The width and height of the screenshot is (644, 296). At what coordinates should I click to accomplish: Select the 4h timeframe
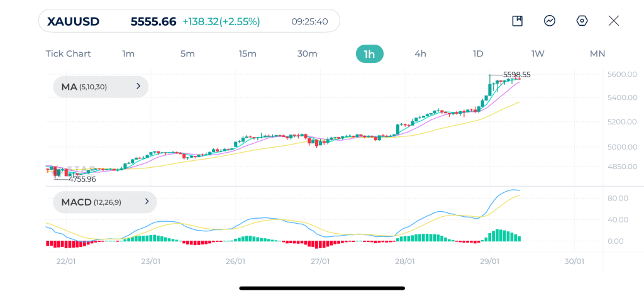[421, 54]
